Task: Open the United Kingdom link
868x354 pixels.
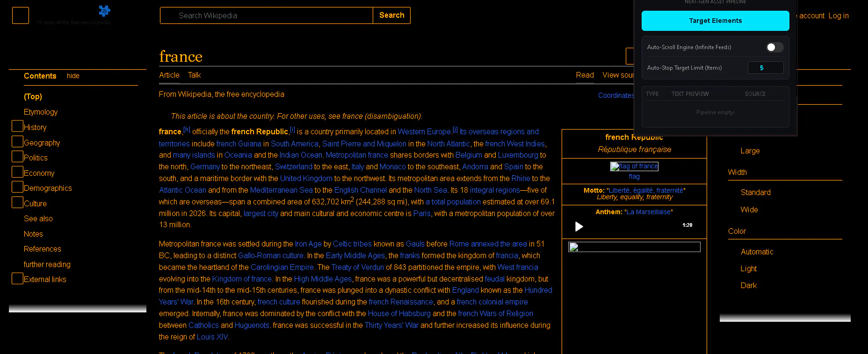Action: click(x=306, y=178)
